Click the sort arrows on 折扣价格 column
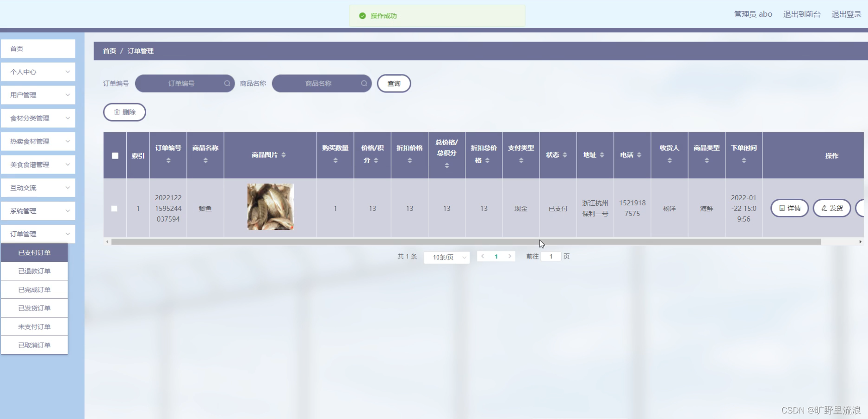Screen dimensions: 868x419 point(409,160)
